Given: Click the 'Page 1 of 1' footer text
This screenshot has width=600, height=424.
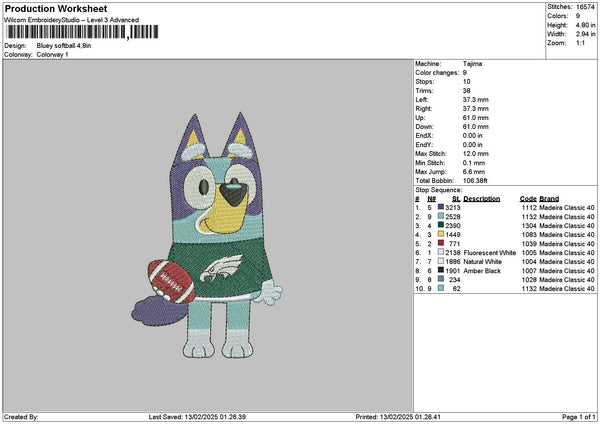Looking at the screenshot, I should (579, 417).
